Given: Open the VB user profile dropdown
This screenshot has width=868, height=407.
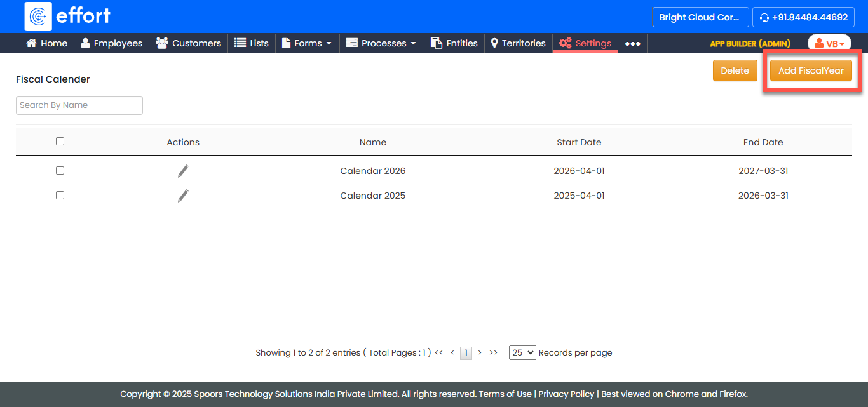Looking at the screenshot, I should click(x=829, y=43).
